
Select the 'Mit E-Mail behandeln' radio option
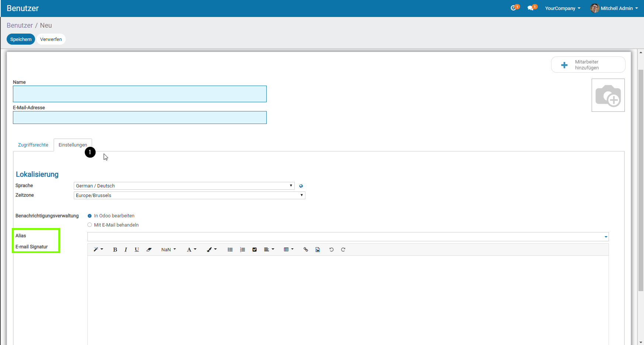pyautogui.click(x=90, y=225)
